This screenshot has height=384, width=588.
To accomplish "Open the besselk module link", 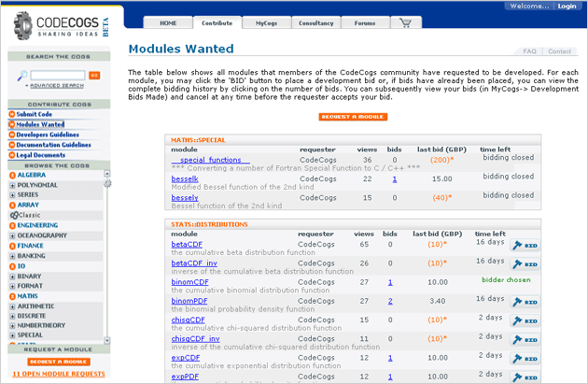I will pyautogui.click(x=184, y=178).
